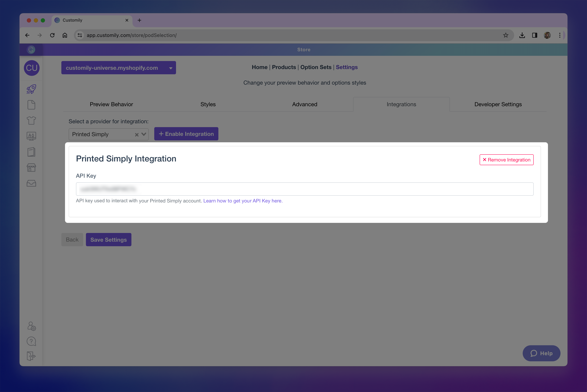Click the CU store avatar badge

coord(32,68)
